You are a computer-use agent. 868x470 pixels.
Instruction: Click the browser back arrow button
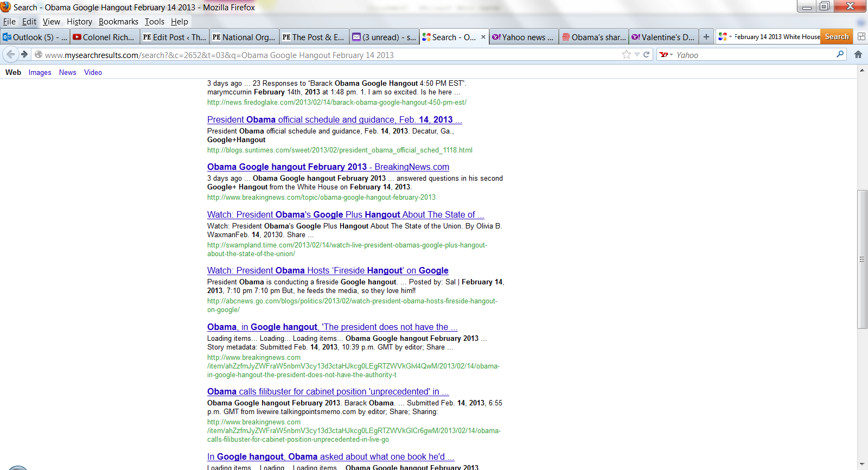pyautogui.click(x=11, y=54)
